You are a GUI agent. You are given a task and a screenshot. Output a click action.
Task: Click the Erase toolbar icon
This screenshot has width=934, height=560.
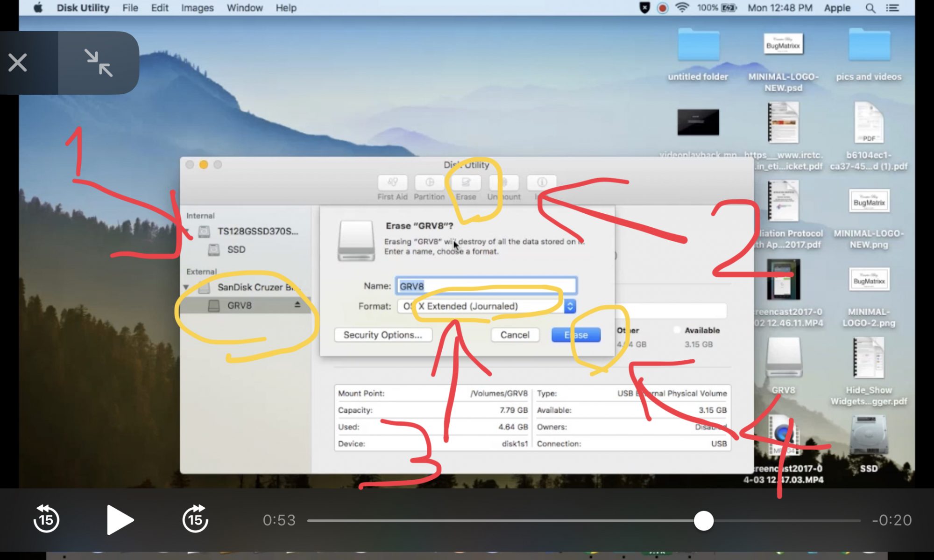(x=466, y=182)
